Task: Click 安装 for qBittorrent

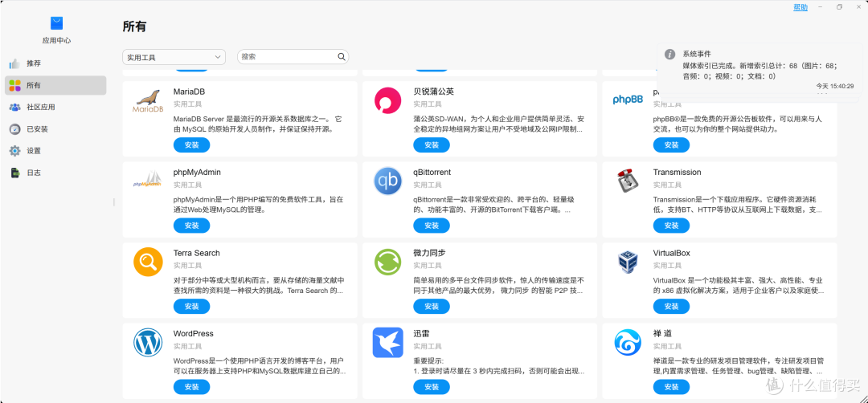Action: tap(432, 226)
